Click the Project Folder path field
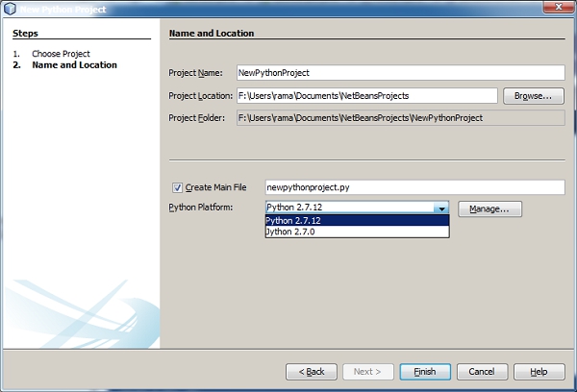The width and height of the screenshot is (577, 392). [399, 117]
